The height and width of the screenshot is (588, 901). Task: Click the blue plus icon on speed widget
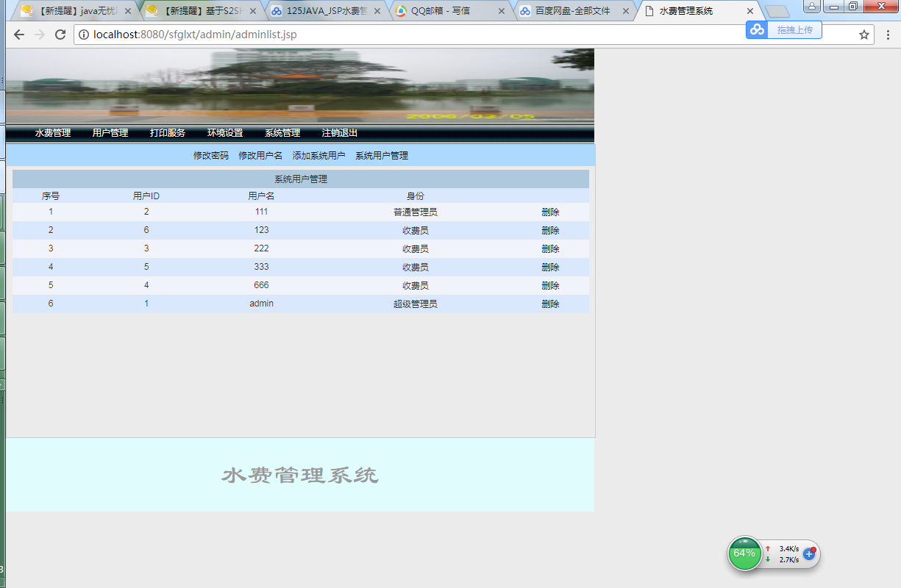click(x=809, y=553)
